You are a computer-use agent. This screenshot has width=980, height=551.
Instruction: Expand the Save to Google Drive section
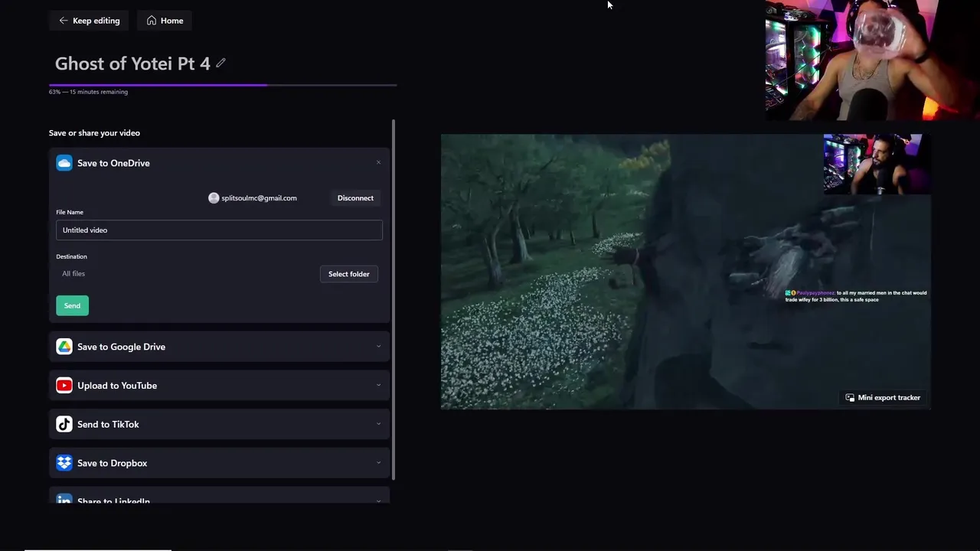pos(378,347)
